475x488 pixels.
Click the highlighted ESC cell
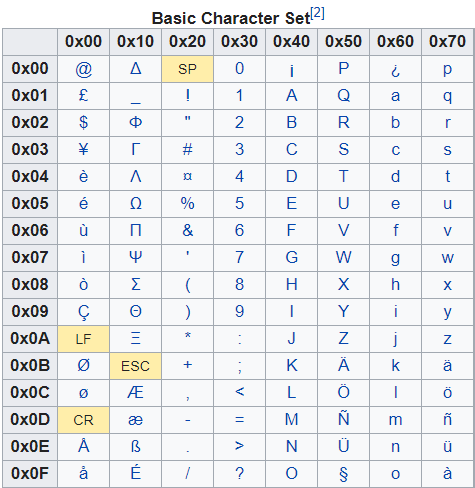click(135, 366)
